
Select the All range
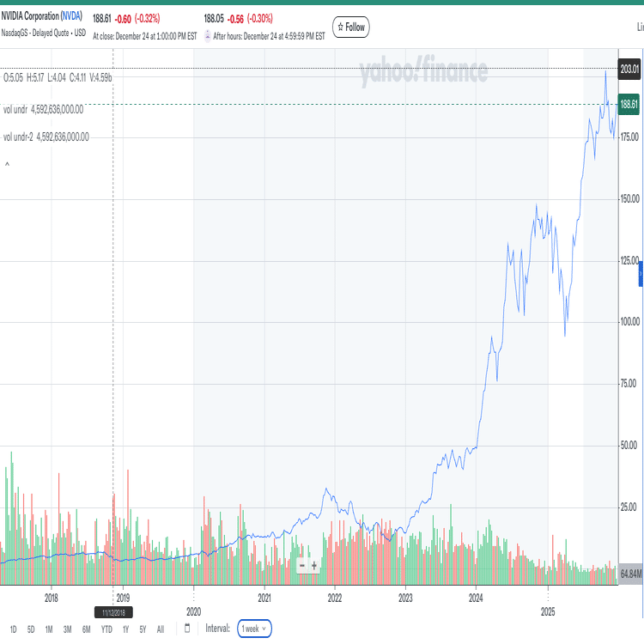(161, 629)
